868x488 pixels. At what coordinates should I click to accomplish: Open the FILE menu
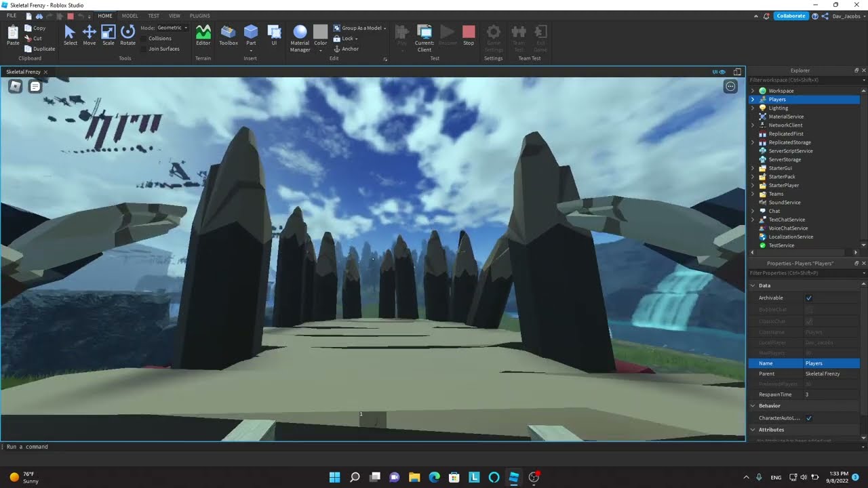click(x=12, y=16)
